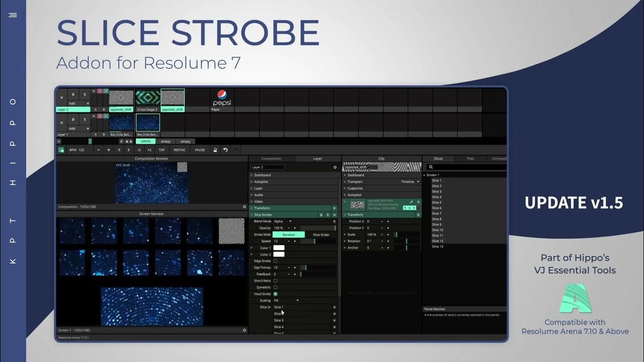The width and height of the screenshot is (644, 362).
Task: Open the Scaling Fill dropdown
Action: click(x=286, y=300)
